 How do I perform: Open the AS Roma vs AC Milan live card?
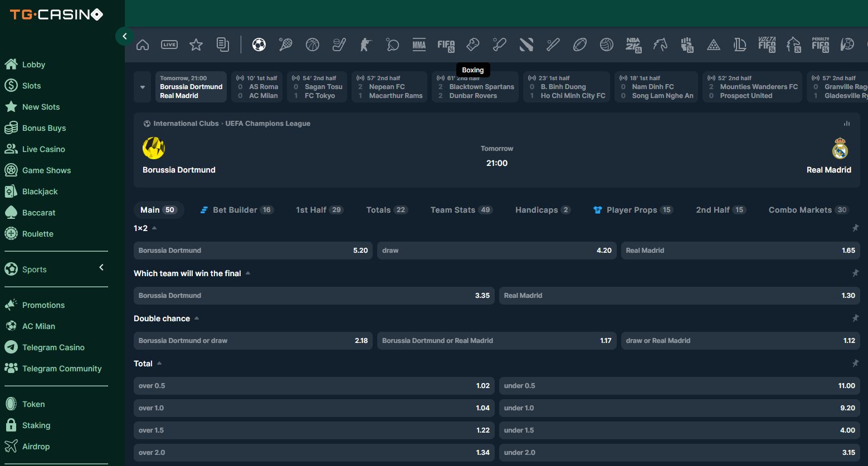pyautogui.click(x=257, y=87)
